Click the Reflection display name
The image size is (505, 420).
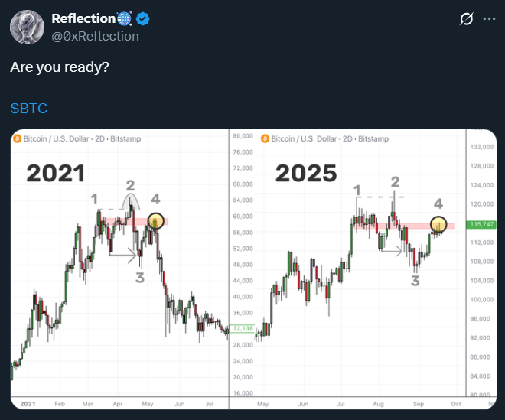[x=83, y=18]
